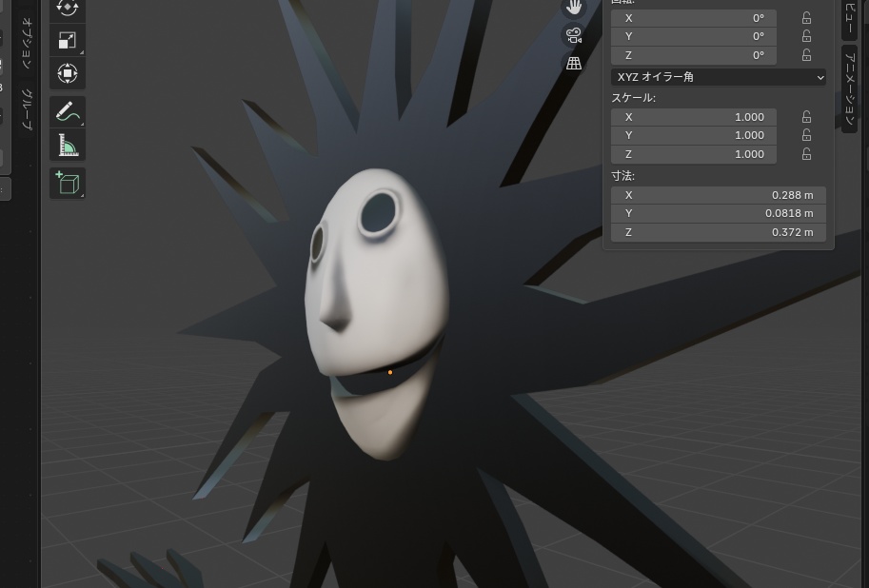Open the グループ vertical tab
This screenshot has width=869, height=588.
(x=27, y=108)
